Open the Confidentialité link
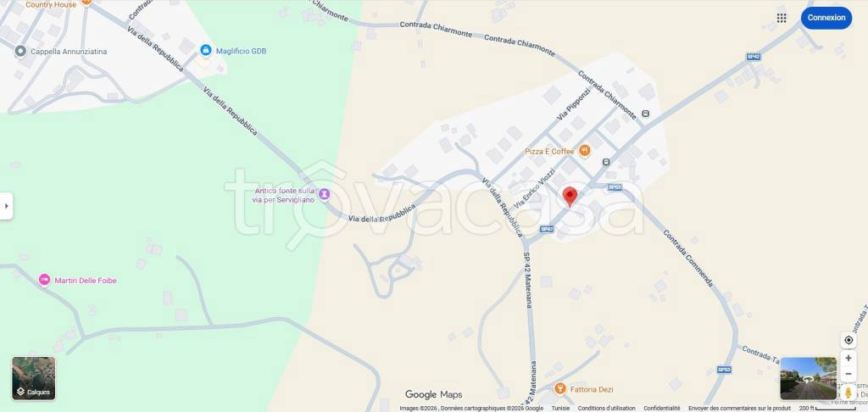This screenshot has width=868, height=412. point(661,408)
